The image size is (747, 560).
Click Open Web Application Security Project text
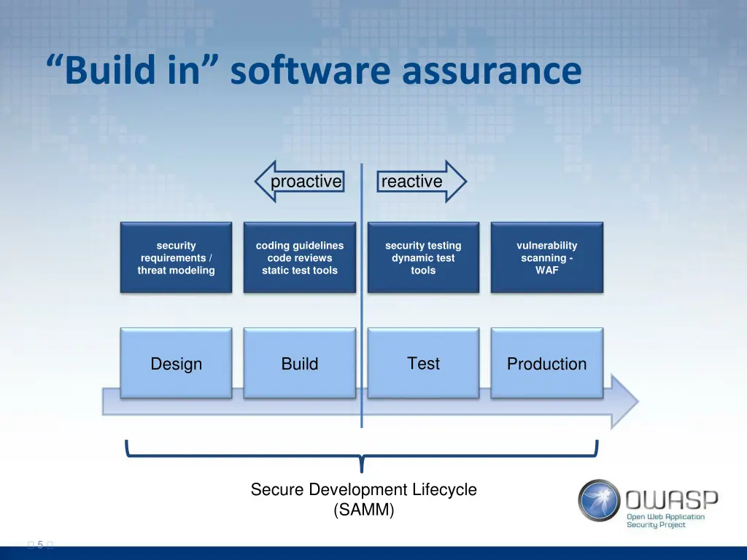[665, 521]
